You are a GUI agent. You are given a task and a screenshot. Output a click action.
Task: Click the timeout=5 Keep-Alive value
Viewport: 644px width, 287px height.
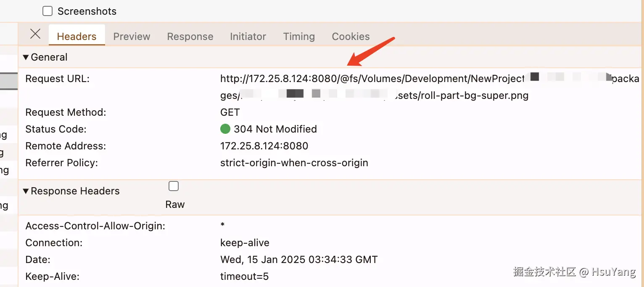point(244,276)
